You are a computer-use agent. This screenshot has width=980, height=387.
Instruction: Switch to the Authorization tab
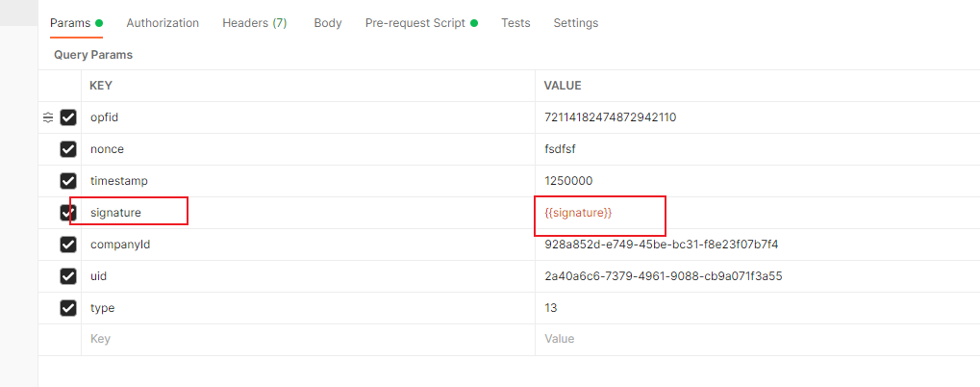tap(163, 23)
